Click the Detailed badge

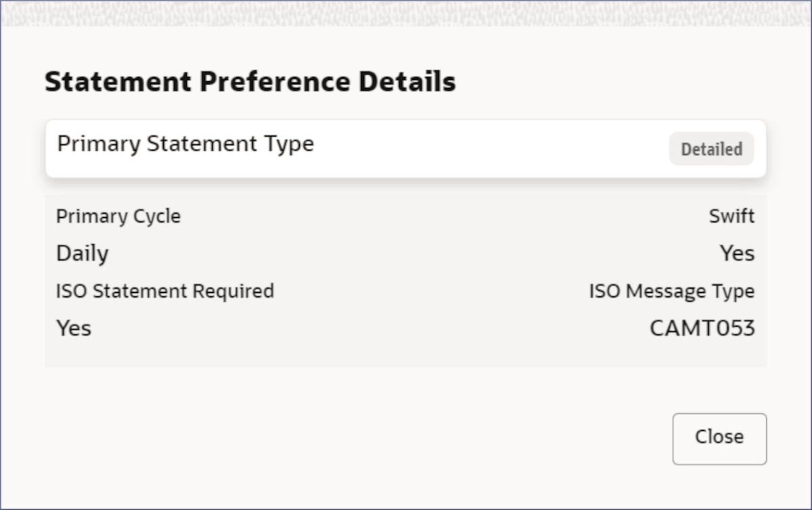[711, 149]
